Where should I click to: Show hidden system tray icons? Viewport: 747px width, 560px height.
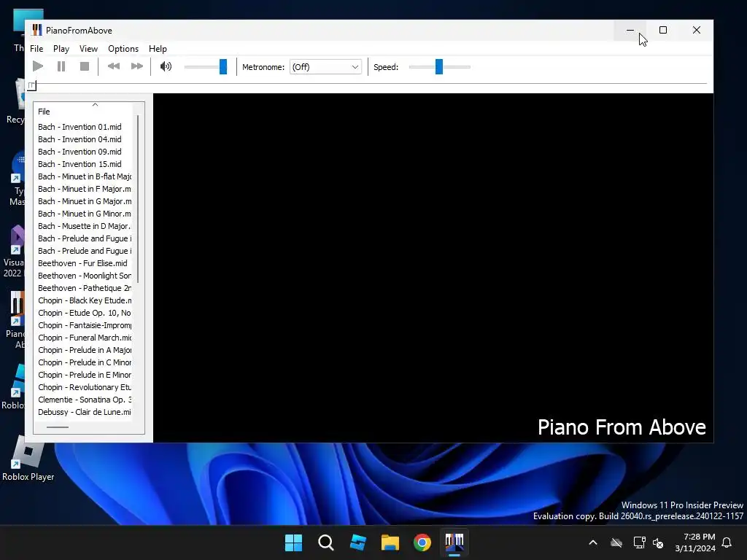pyautogui.click(x=592, y=542)
